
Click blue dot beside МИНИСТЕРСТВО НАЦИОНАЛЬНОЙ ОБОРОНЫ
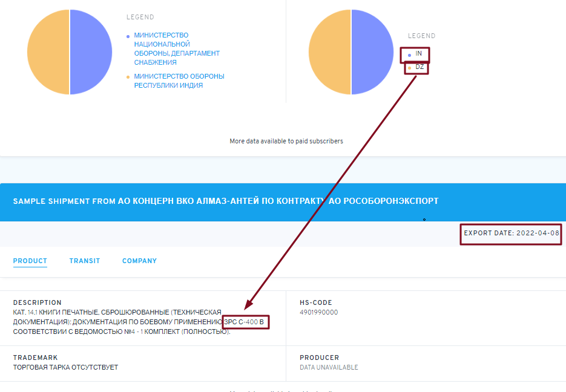(x=128, y=36)
